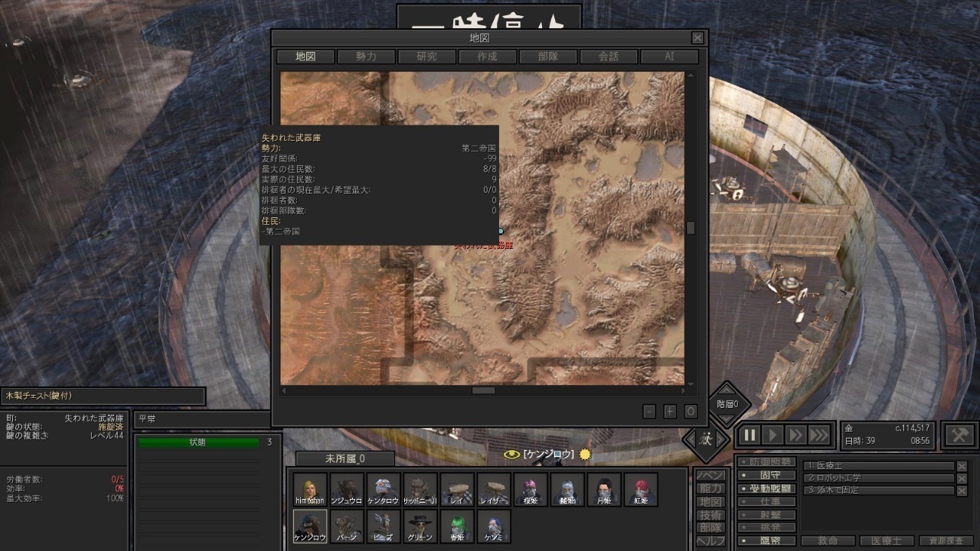Set game speed to triple fast-forward
980x551 pixels.
818,435
